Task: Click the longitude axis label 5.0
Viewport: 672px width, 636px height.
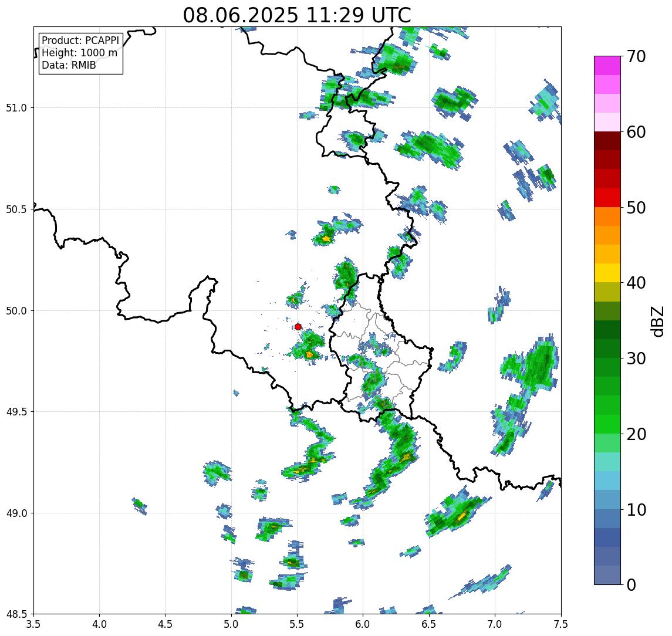Action: coord(231,624)
